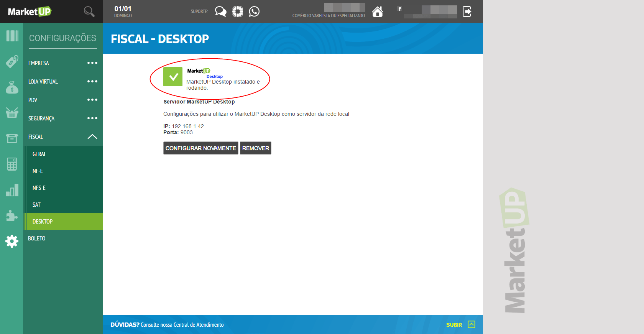644x334 pixels.
Task: Open the LOJA VIRTUAL menu label
Action: (x=43, y=82)
